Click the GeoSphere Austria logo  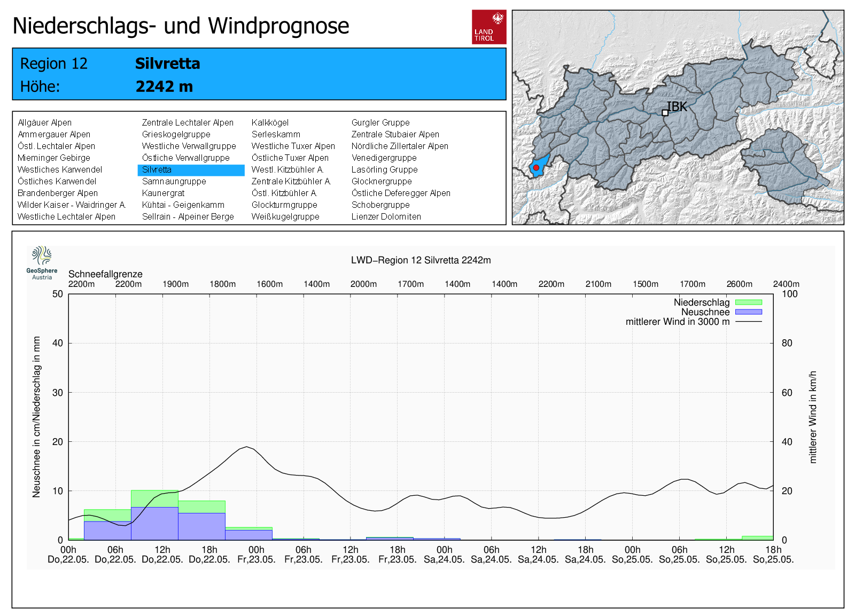[42, 262]
